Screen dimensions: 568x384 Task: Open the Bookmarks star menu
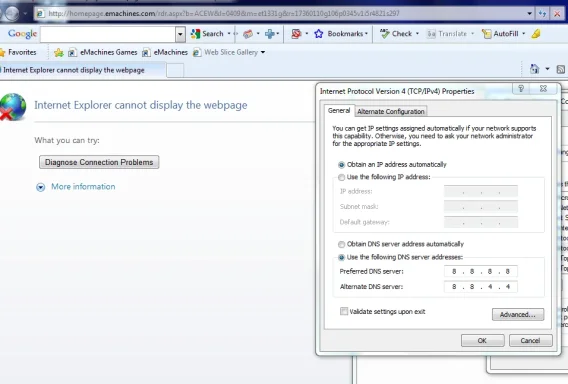pyautogui.click(x=341, y=34)
